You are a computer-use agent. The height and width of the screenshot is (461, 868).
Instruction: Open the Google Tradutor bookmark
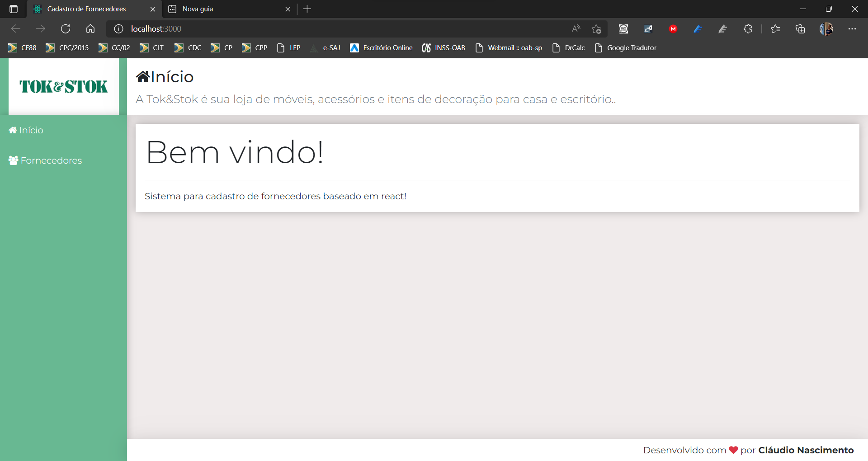pos(631,47)
